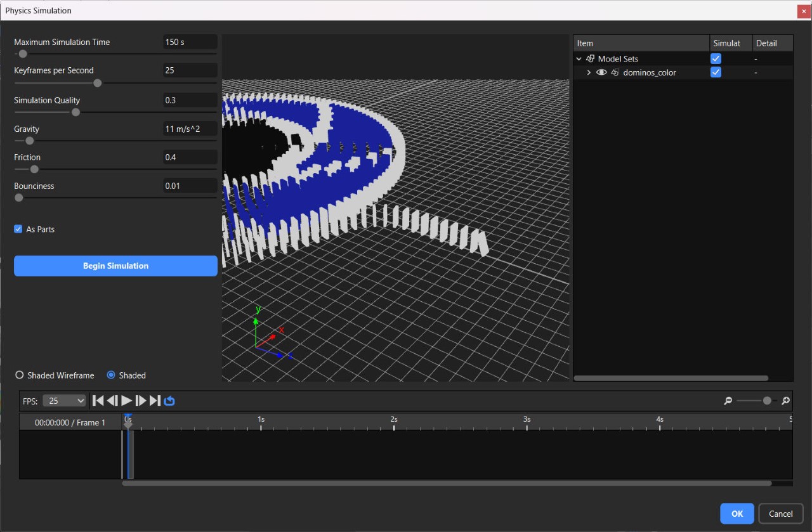Viewport: 812px width, 532px height.
Task: Toggle the blue loop playback icon
Action: coord(169,401)
